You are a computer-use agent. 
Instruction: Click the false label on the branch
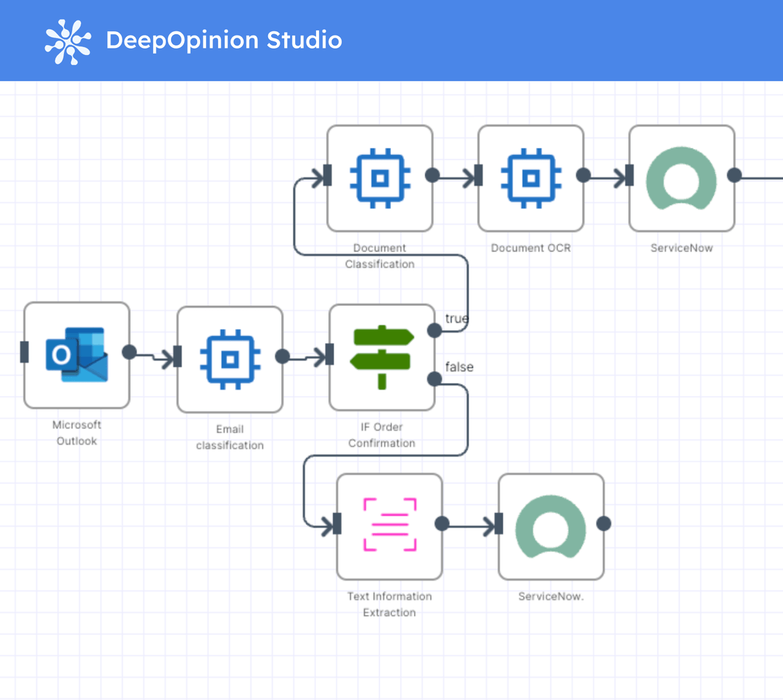[x=458, y=367]
